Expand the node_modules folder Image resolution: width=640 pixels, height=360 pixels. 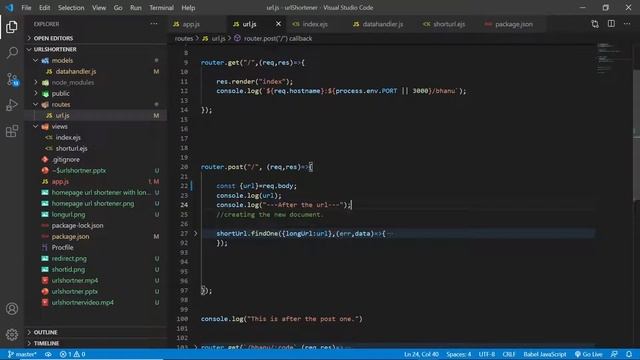(x=73, y=82)
